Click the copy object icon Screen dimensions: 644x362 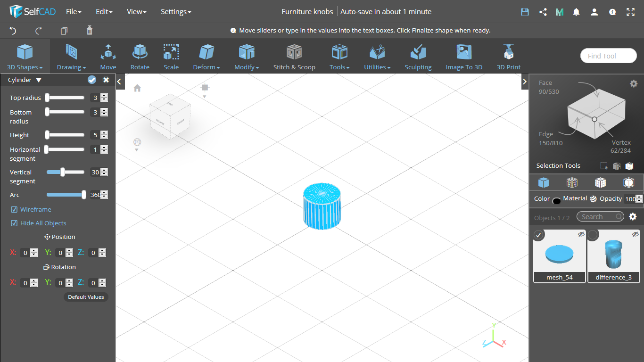(64, 31)
